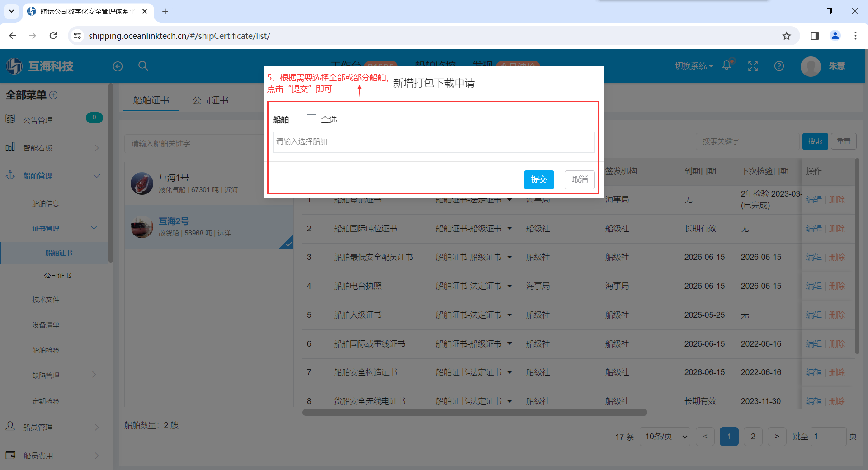Screen dimensions: 868x470
Task: Switch to the 公司证书 tab
Action: coord(211,100)
